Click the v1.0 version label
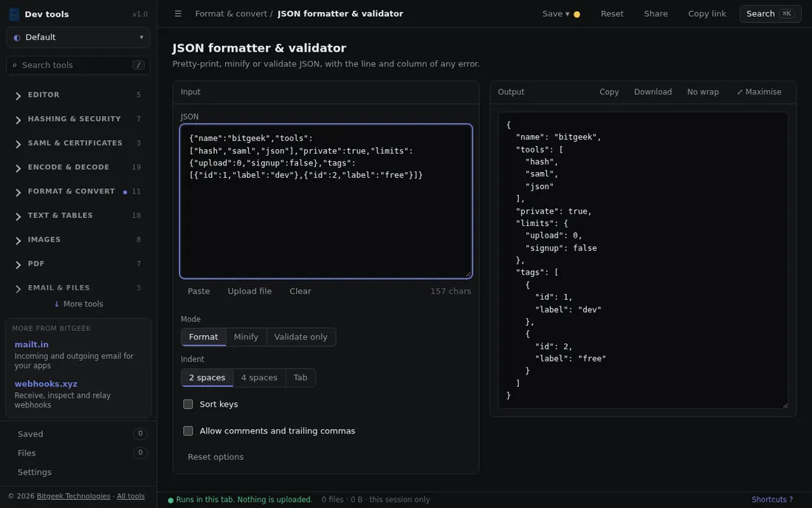The image size is (812, 508). point(140,15)
